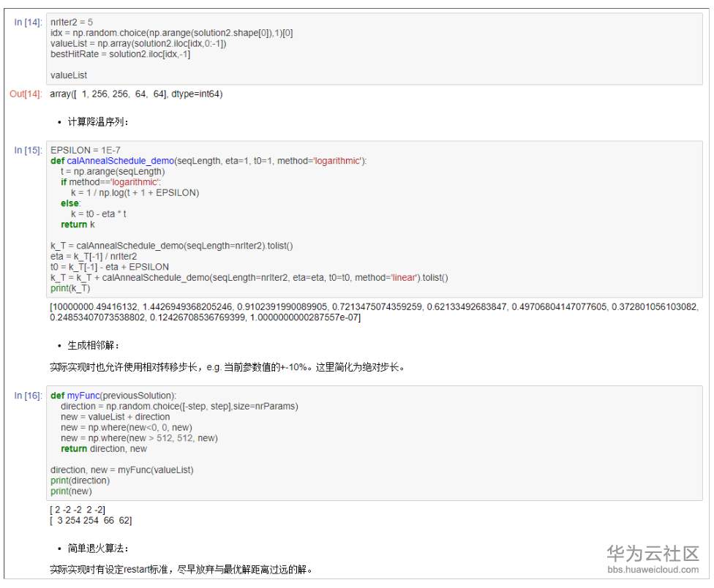
Task: Click the output value 10000000.49416132
Action: click(94, 306)
